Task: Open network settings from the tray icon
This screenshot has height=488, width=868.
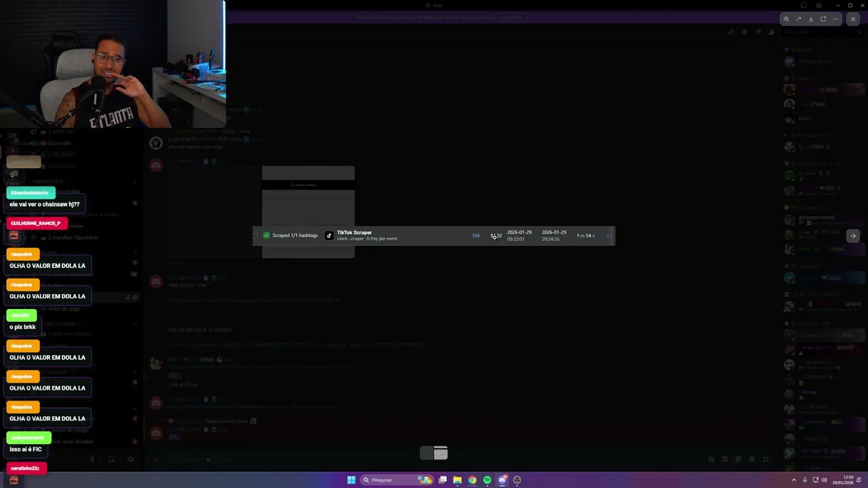Action: click(816, 480)
